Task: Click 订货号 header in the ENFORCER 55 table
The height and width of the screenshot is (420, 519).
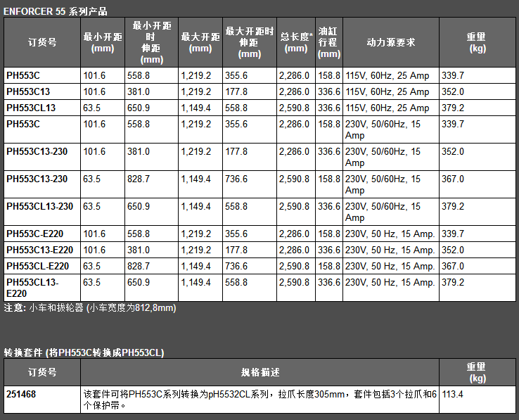Action: [42, 42]
